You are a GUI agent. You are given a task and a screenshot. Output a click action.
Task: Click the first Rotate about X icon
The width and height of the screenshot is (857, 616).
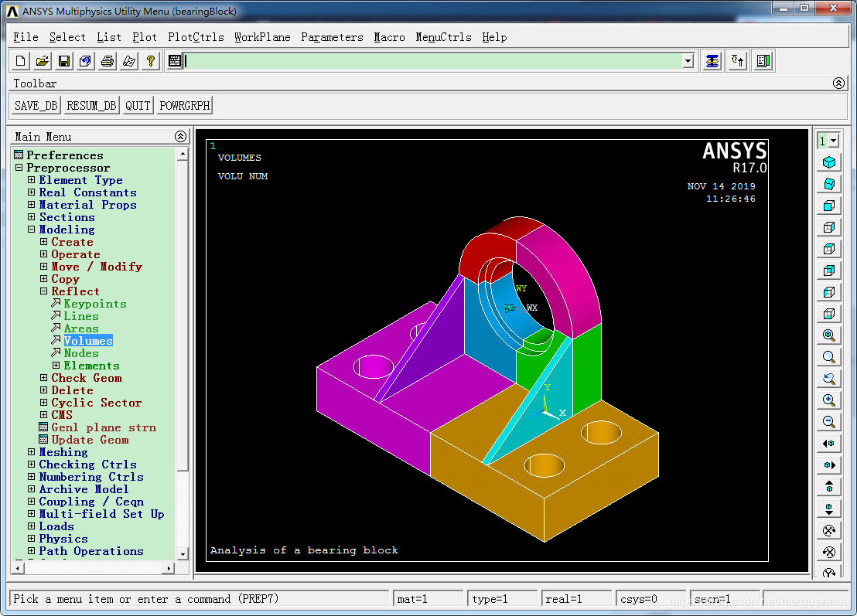(x=829, y=530)
